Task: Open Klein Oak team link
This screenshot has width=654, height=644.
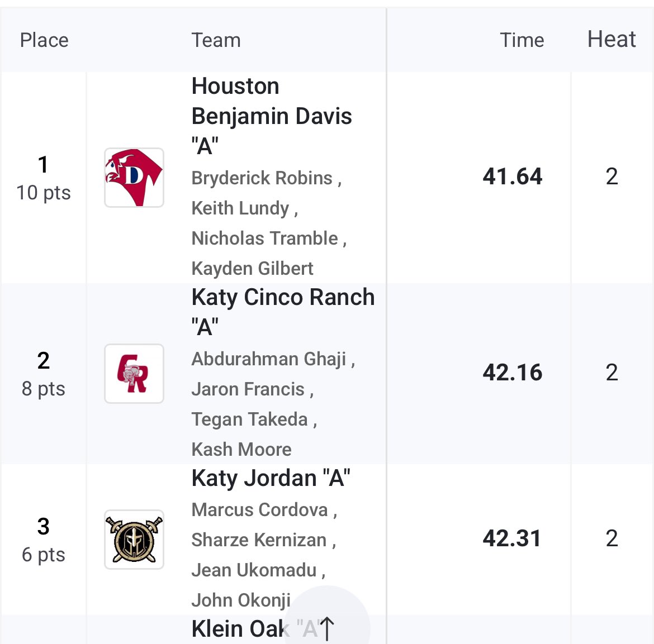Action: (255, 628)
